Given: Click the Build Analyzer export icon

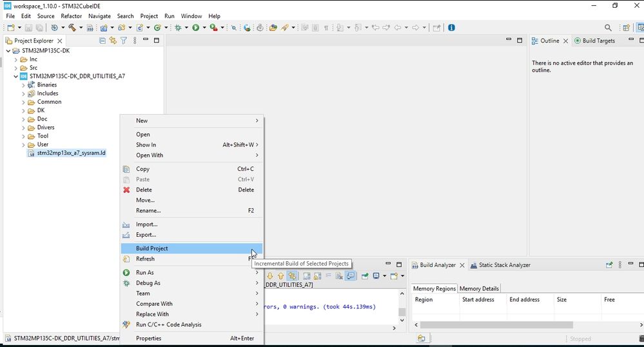Looking at the screenshot, I should 609,265.
